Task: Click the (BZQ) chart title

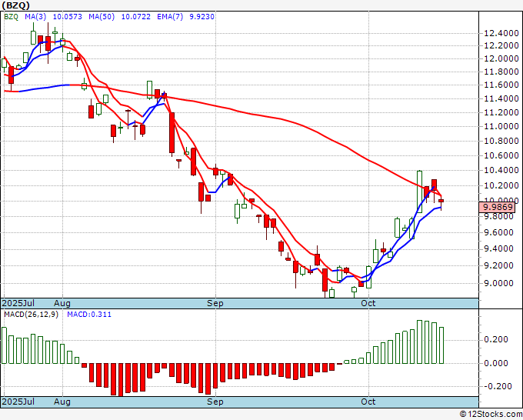Action: pyautogui.click(x=16, y=5)
